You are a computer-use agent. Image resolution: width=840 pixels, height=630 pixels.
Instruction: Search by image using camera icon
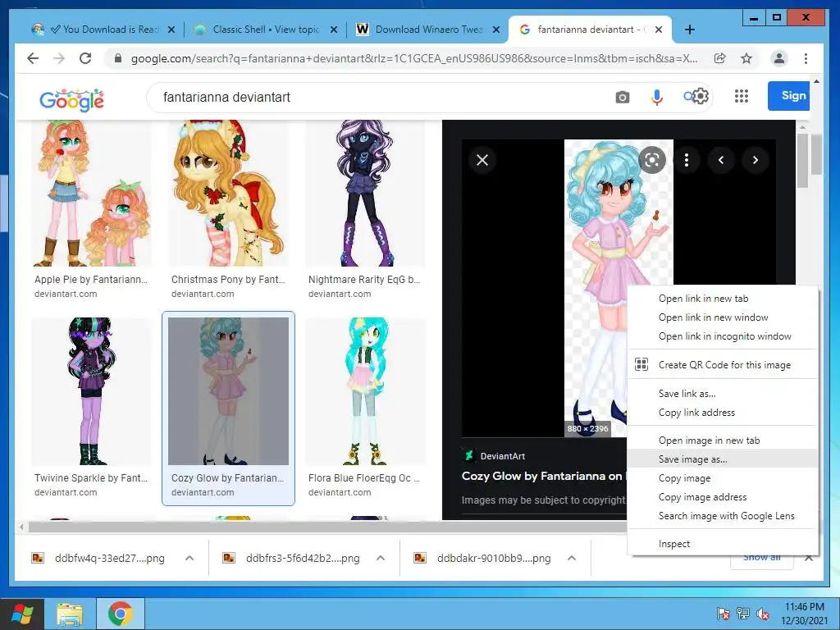pyautogui.click(x=622, y=97)
